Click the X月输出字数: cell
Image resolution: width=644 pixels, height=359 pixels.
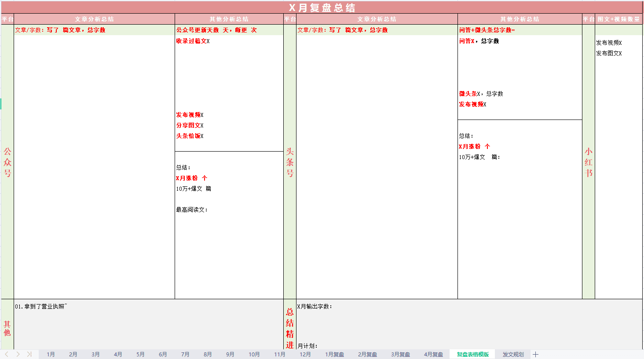tap(469, 306)
